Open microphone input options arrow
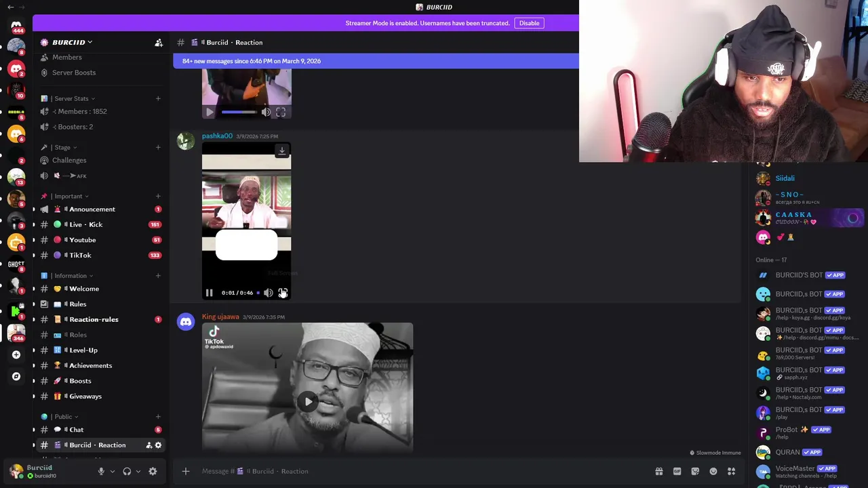The height and width of the screenshot is (488, 868). point(112,471)
